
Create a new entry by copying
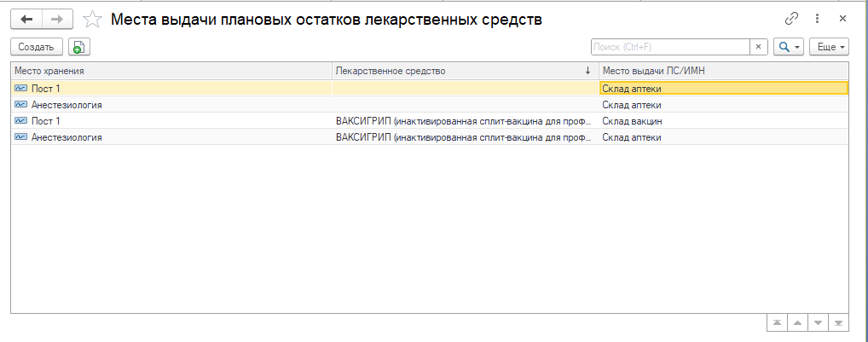click(79, 47)
